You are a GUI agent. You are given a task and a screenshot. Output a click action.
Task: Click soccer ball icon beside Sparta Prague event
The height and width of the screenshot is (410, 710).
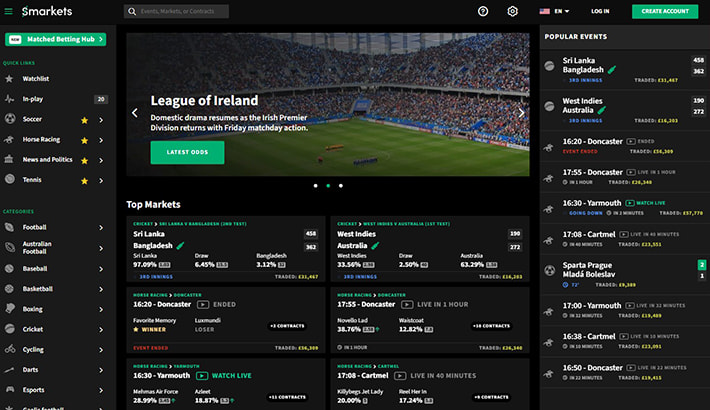550,270
